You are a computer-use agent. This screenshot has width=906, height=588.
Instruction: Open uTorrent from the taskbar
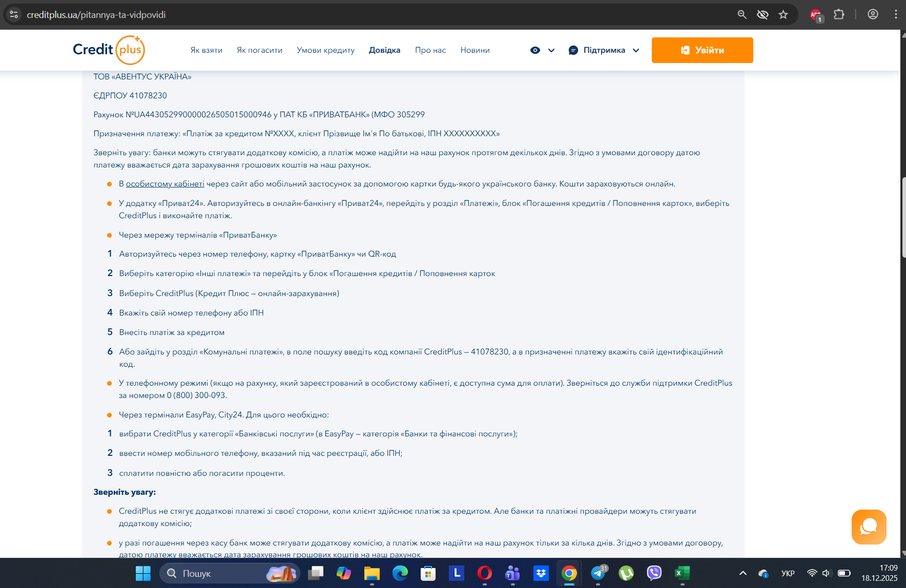point(626,574)
